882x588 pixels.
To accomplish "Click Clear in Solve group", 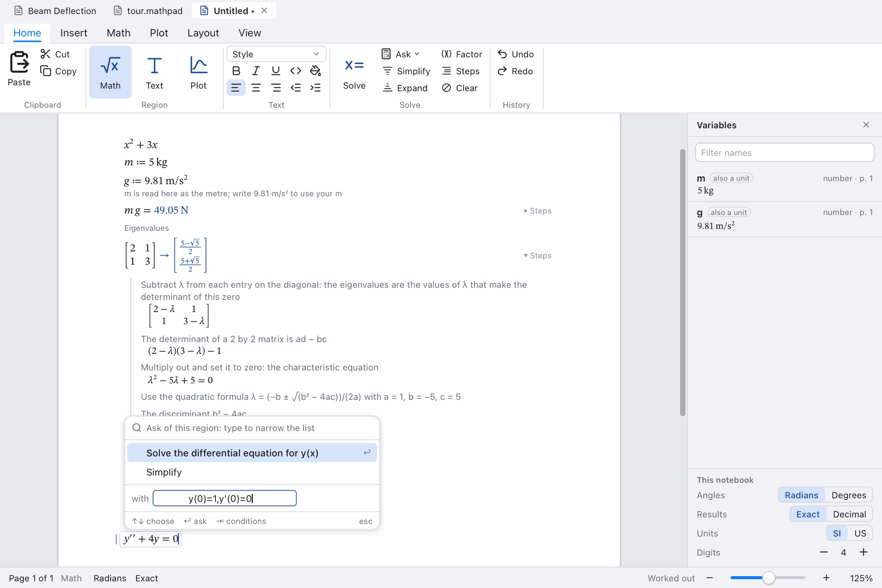I will [x=460, y=88].
